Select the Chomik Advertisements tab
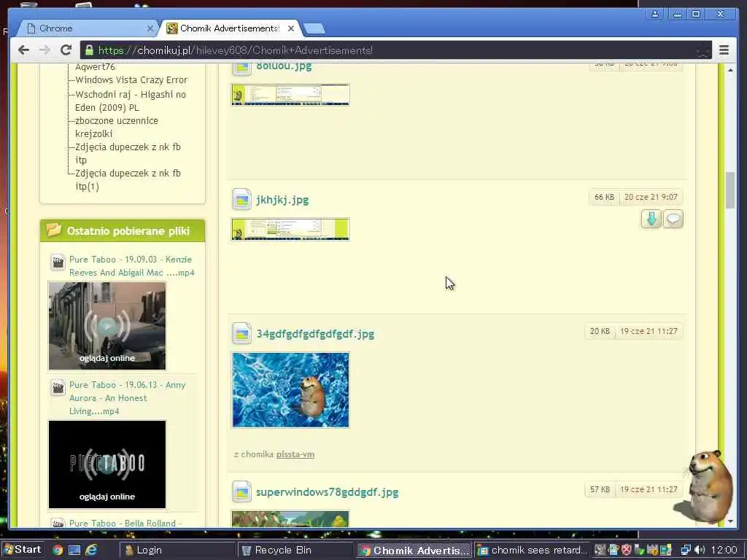The image size is (747, 560). (231, 28)
